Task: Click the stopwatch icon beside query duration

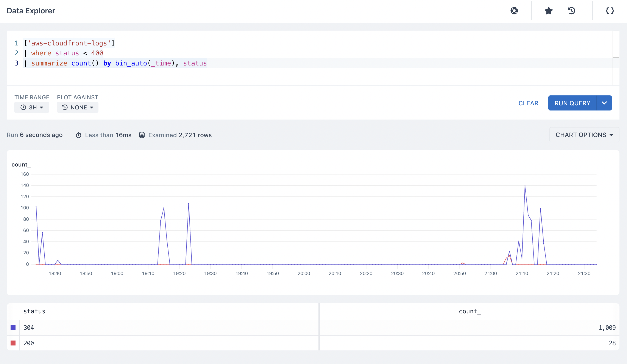Action: 78,135
